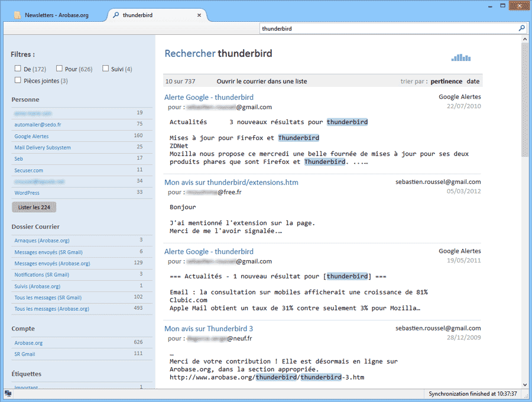Click the magnifier icon on thunderbird tab
Image resolution: width=532 pixels, height=402 pixels.
click(116, 15)
